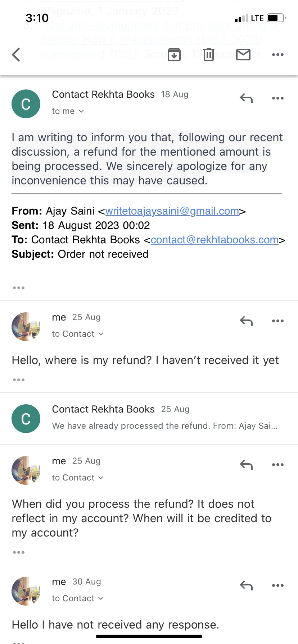The width and height of the screenshot is (298, 644).
Task: Tap the back arrow icon
Action: coord(16,55)
